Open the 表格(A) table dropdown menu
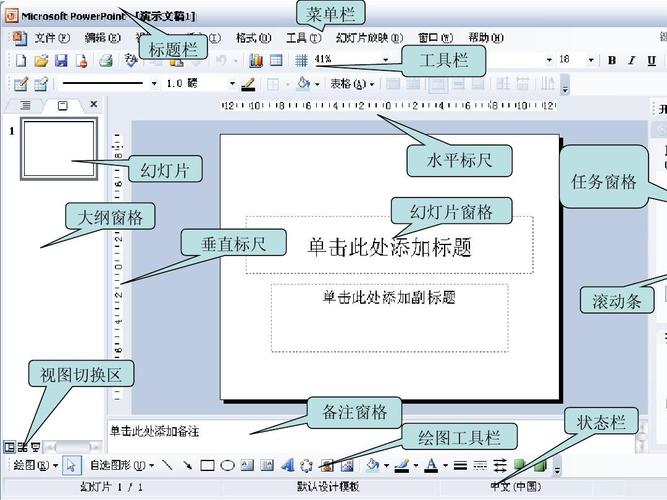This screenshot has height=500, width=667. point(352,84)
